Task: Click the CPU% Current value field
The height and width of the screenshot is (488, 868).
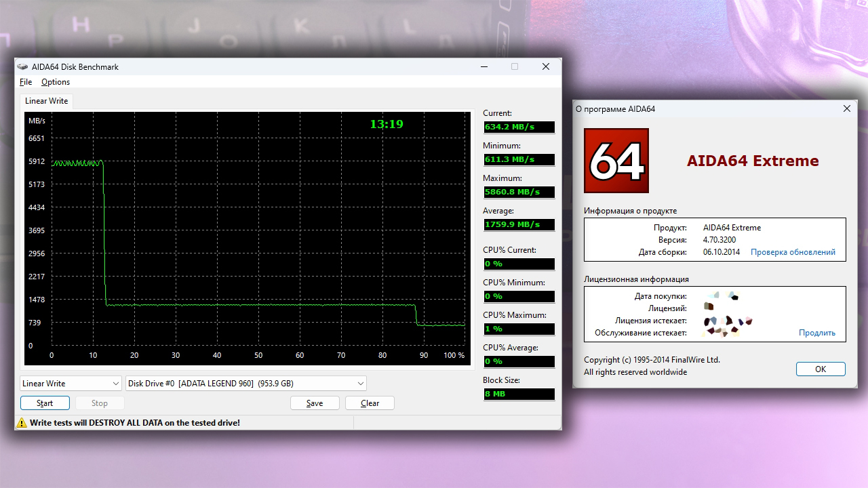Action: (519, 264)
